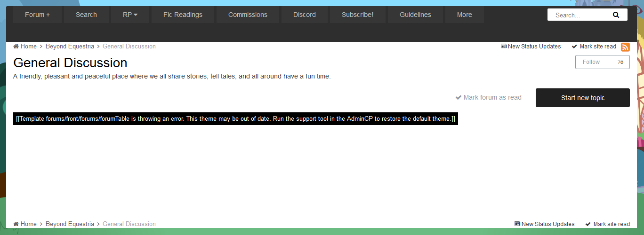Click the orange RSS feed icon
644x235 pixels.
point(625,47)
